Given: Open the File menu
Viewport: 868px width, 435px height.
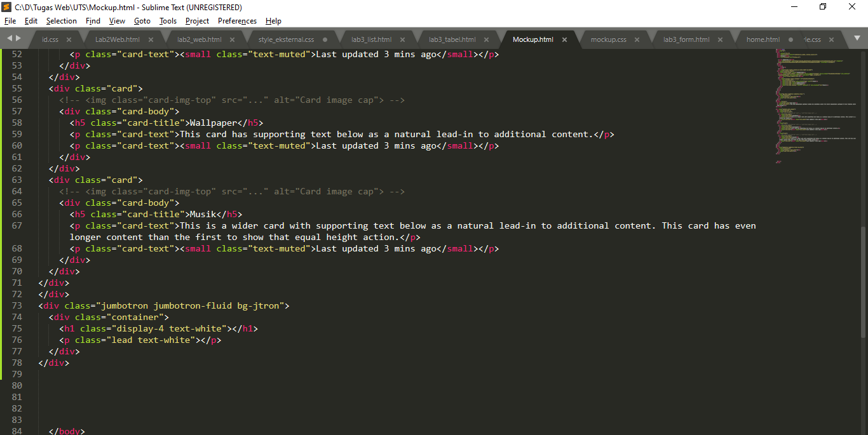Looking at the screenshot, I should pyautogui.click(x=10, y=21).
